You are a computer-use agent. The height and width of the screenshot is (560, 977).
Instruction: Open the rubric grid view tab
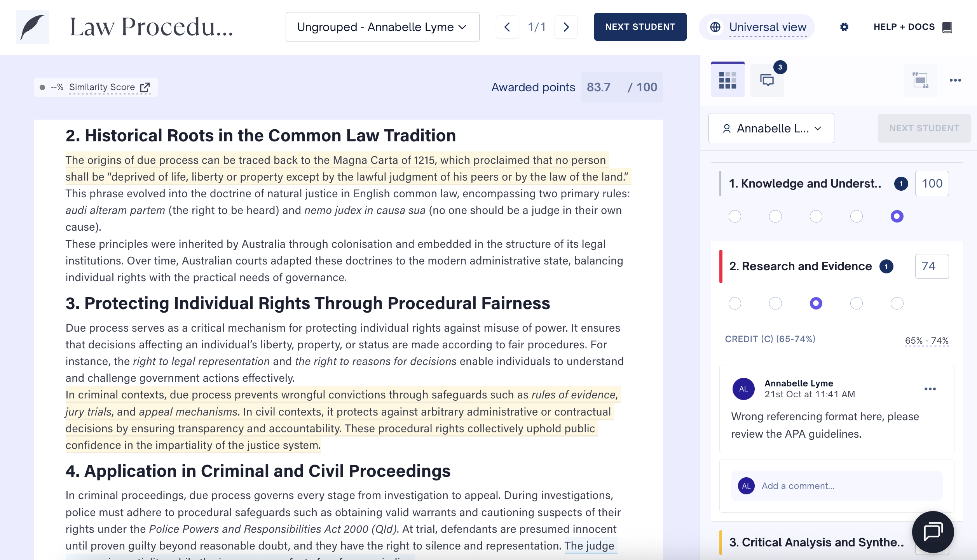[x=728, y=80]
